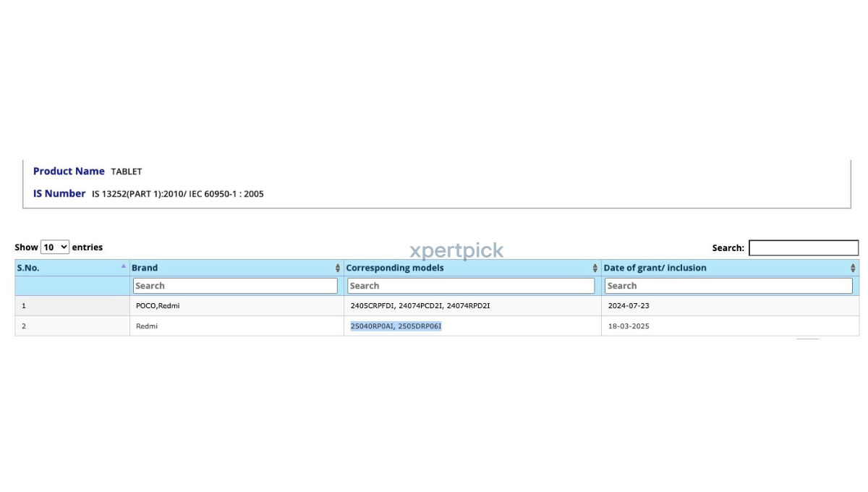This screenshot has width=868, height=492.
Task: Click the S.No. cell with value 1
Action: [x=72, y=306]
